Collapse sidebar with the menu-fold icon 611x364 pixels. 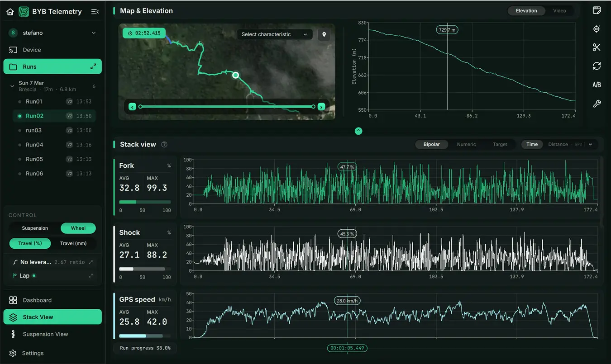click(x=95, y=12)
